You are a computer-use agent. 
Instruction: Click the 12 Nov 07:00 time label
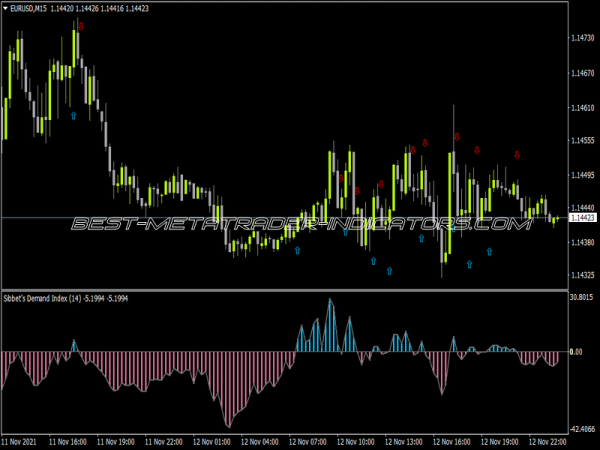[x=308, y=442]
